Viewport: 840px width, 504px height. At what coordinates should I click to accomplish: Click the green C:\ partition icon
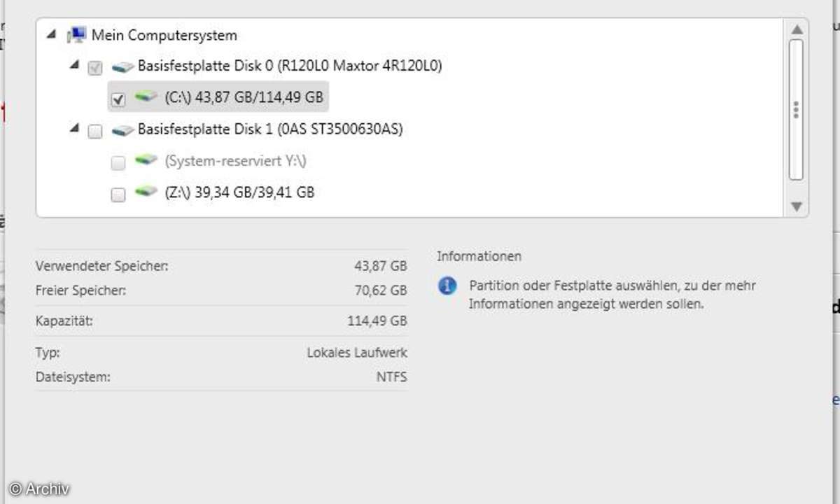click(146, 97)
